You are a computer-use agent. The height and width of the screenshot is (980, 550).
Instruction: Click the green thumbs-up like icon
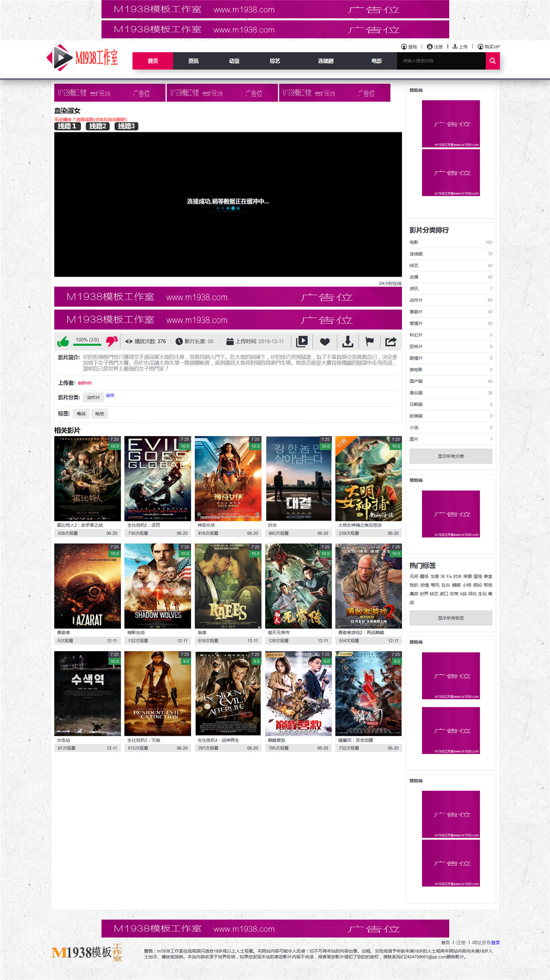click(63, 342)
